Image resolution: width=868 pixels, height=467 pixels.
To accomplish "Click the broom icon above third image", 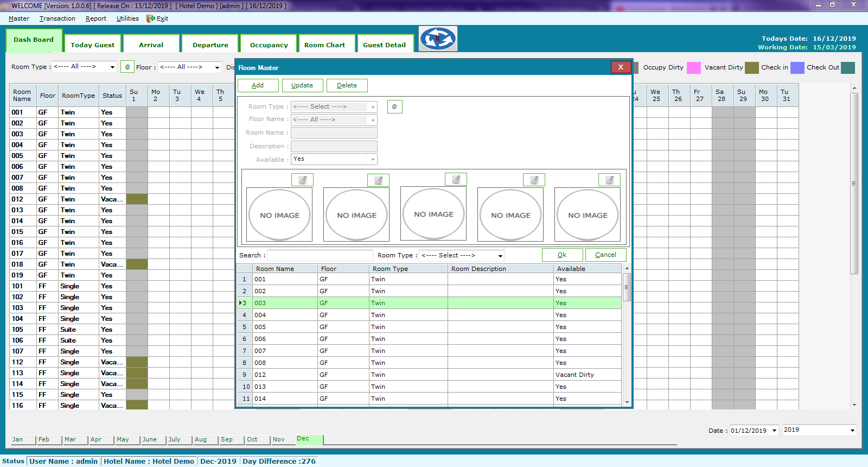I will click(x=456, y=179).
